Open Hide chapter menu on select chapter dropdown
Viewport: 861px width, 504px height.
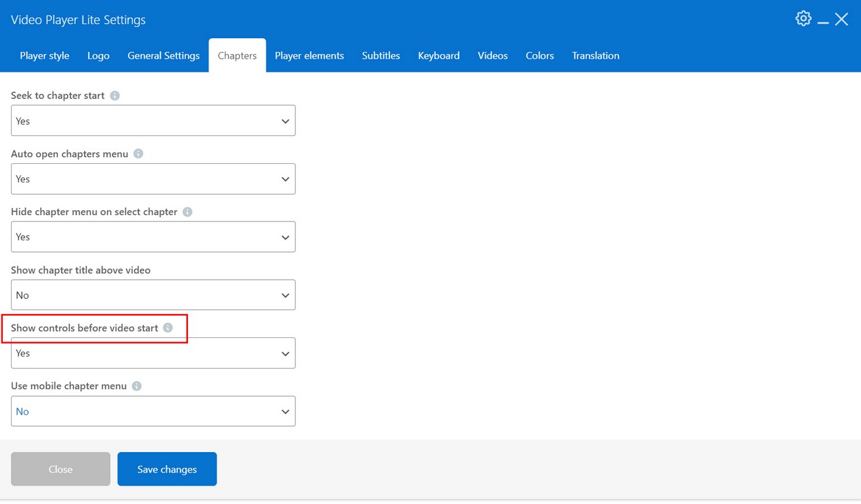(x=153, y=237)
